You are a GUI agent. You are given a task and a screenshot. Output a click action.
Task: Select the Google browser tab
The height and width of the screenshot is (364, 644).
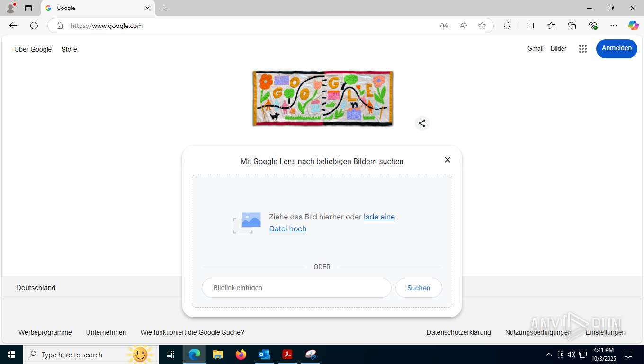click(x=98, y=8)
